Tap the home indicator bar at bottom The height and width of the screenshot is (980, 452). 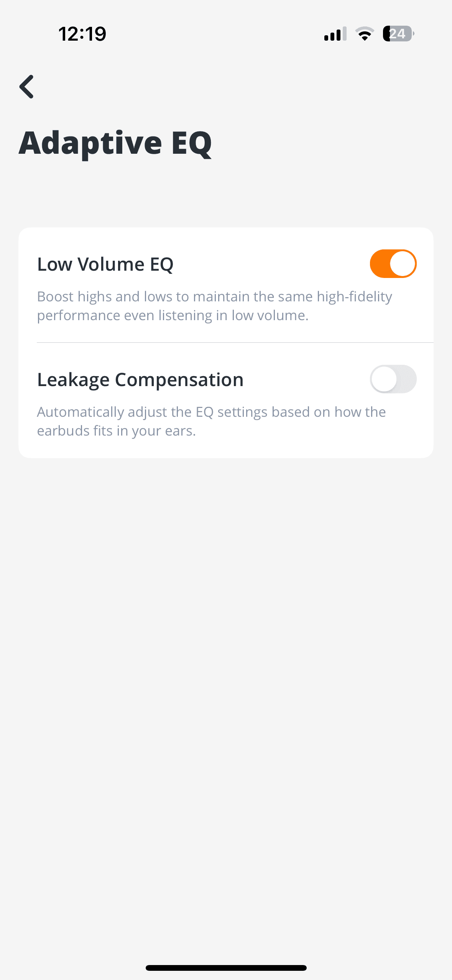226,968
